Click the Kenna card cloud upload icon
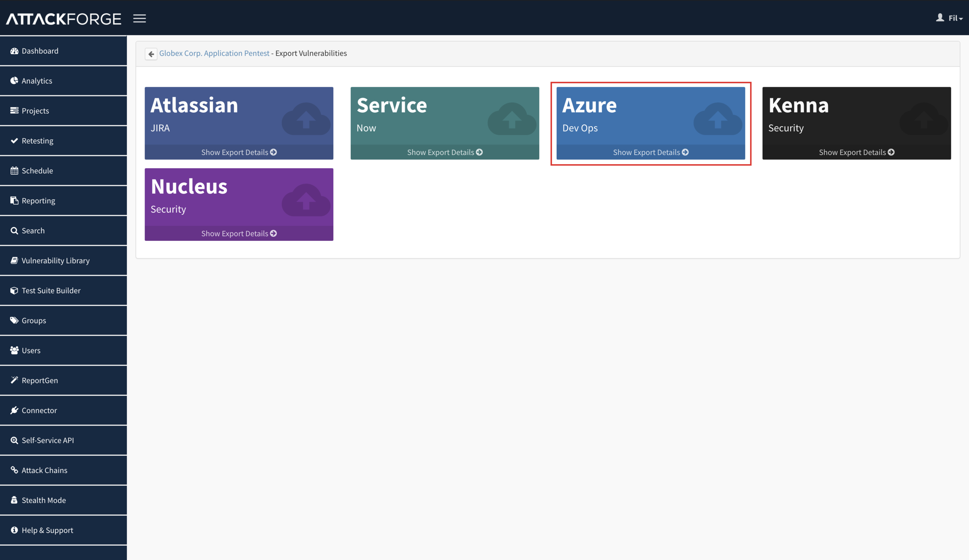This screenshot has height=560, width=969. coord(924,119)
